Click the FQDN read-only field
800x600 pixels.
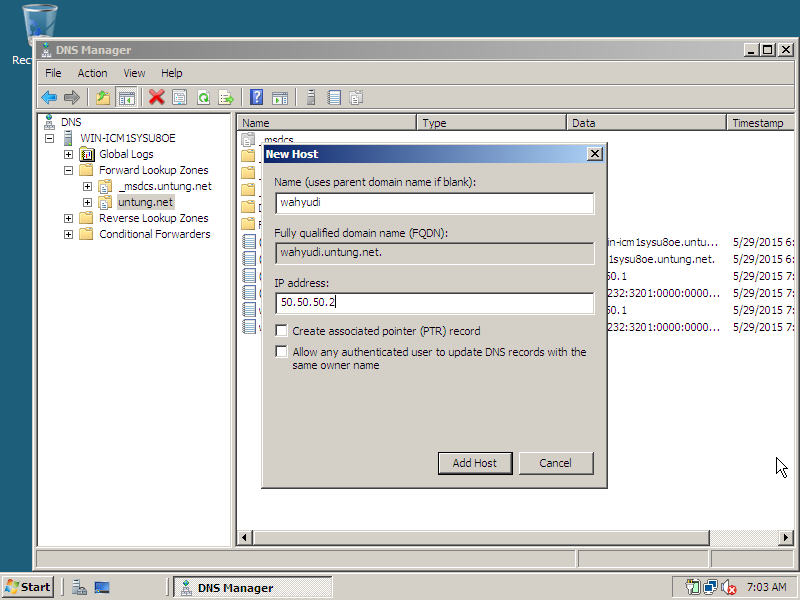point(434,253)
